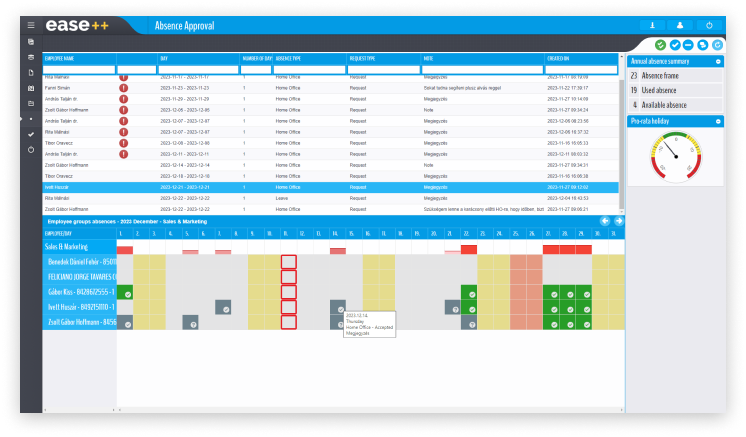Select Zsolt Gábor Hoffmann in calendar list

79,322
